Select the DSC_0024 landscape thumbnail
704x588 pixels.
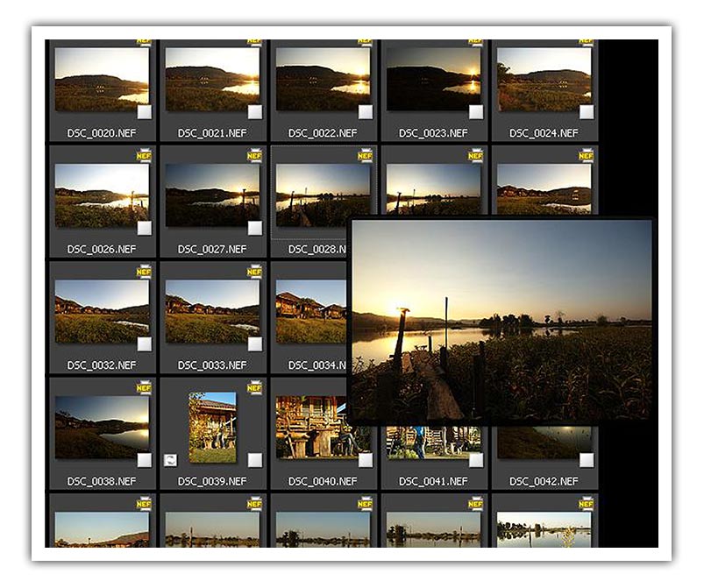click(544, 79)
